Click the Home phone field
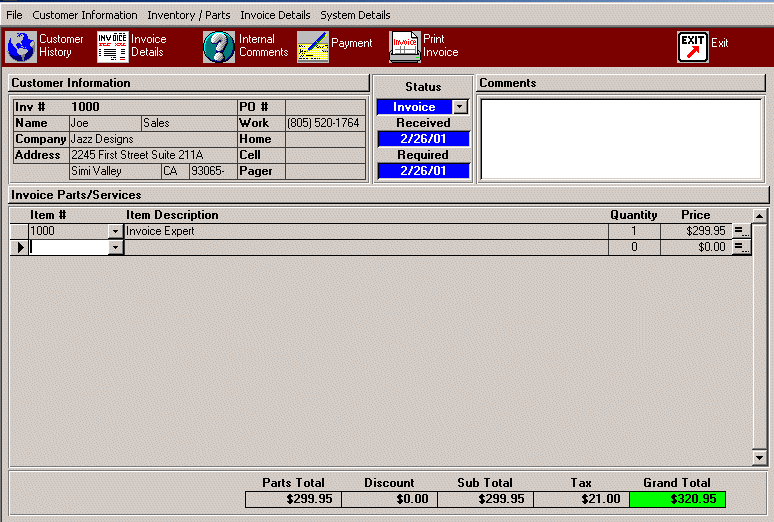The image size is (774, 522). [x=325, y=139]
